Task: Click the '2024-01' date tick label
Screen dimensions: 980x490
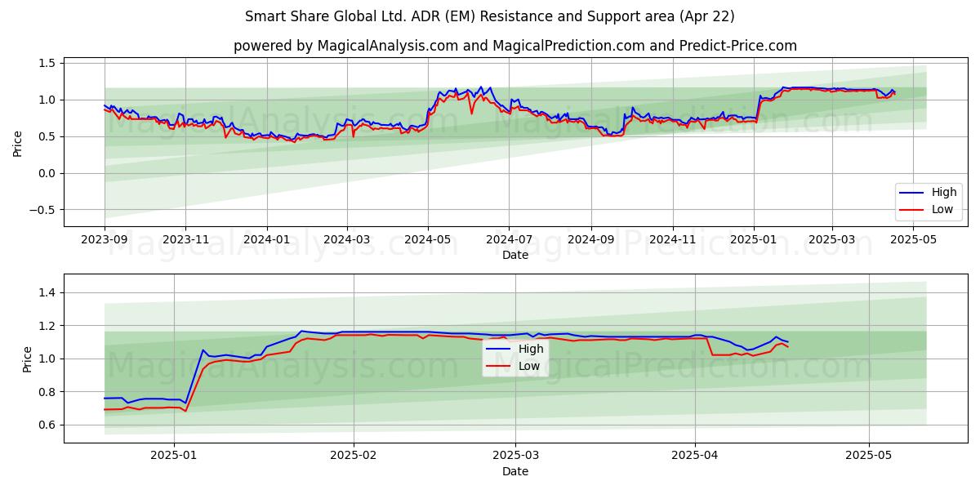Action: click(x=266, y=240)
